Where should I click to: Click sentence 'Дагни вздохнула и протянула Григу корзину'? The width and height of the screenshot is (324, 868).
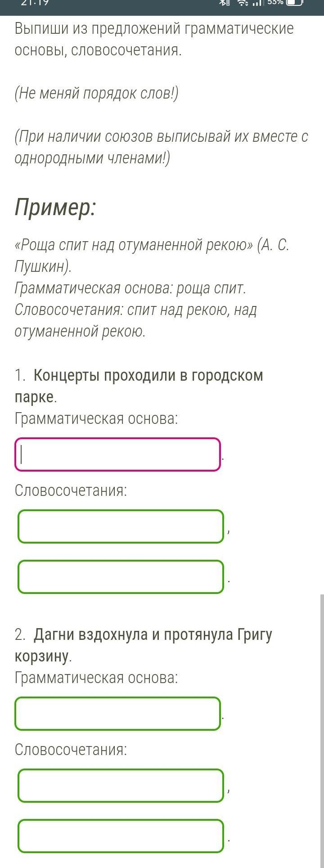(144, 645)
